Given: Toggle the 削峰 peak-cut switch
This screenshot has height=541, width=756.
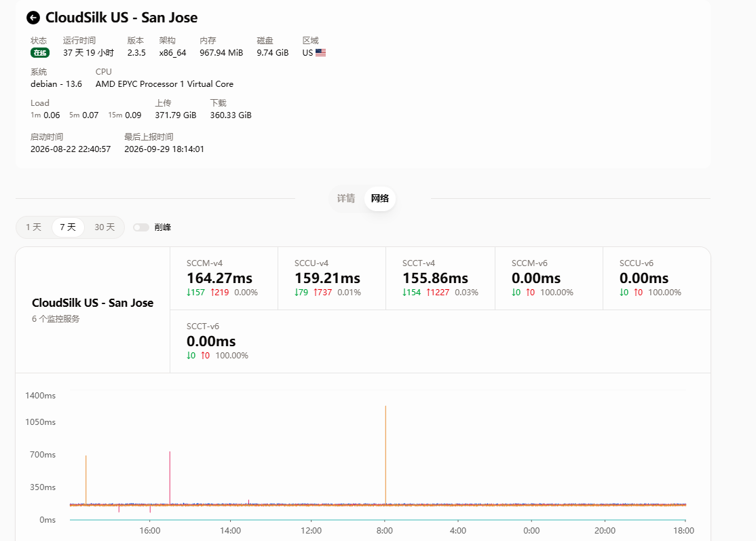Looking at the screenshot, I should [x=140, y=227].
